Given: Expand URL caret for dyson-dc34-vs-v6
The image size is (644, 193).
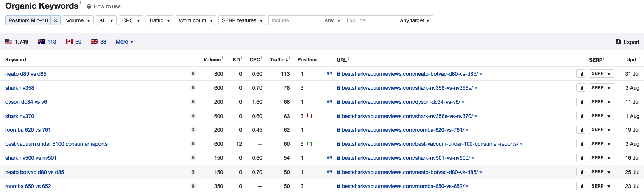Looking at the screenshot, I should (463, 102).
